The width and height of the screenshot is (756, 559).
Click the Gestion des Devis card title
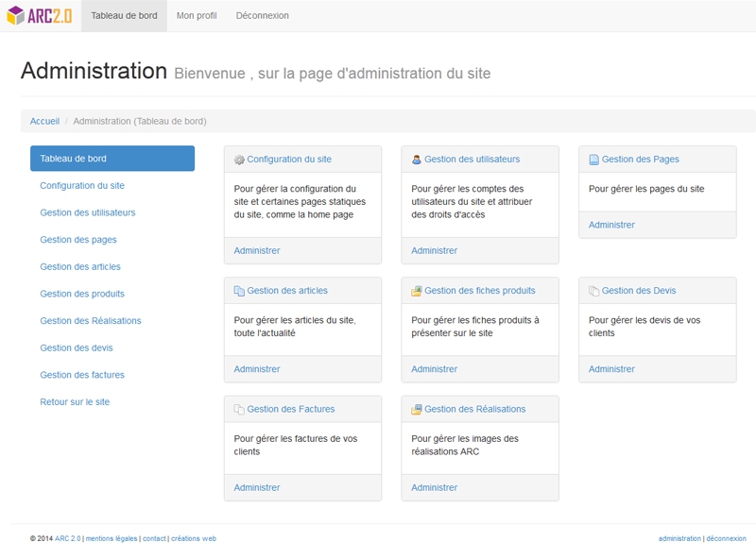click(x=639, y=291)
